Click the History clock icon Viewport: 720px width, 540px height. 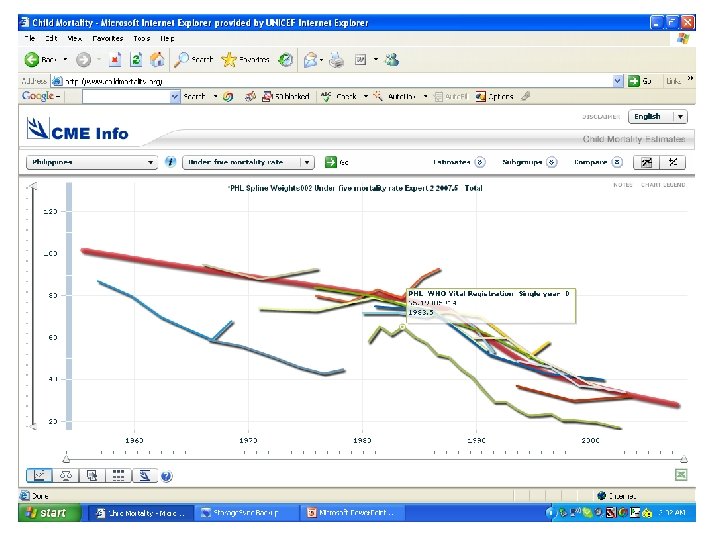point(286,60)
